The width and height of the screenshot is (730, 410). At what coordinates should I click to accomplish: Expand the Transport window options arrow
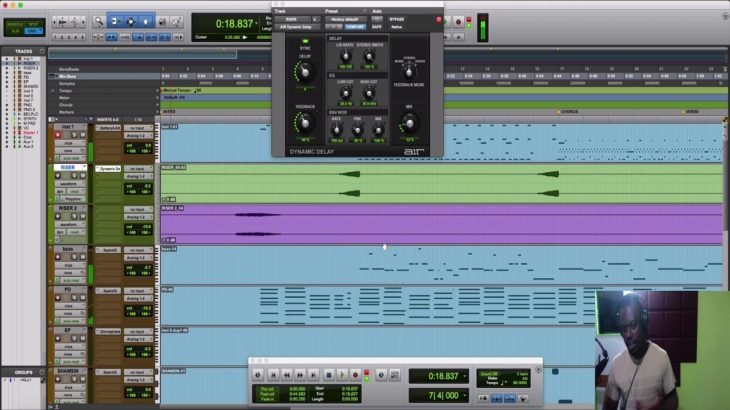pyautogui.click(x=539, y=370)
